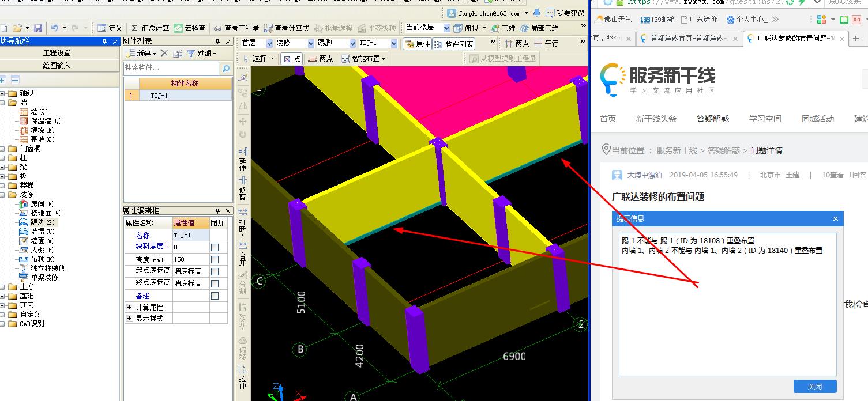Click the 平行 parallel tool

click(546, 44)
